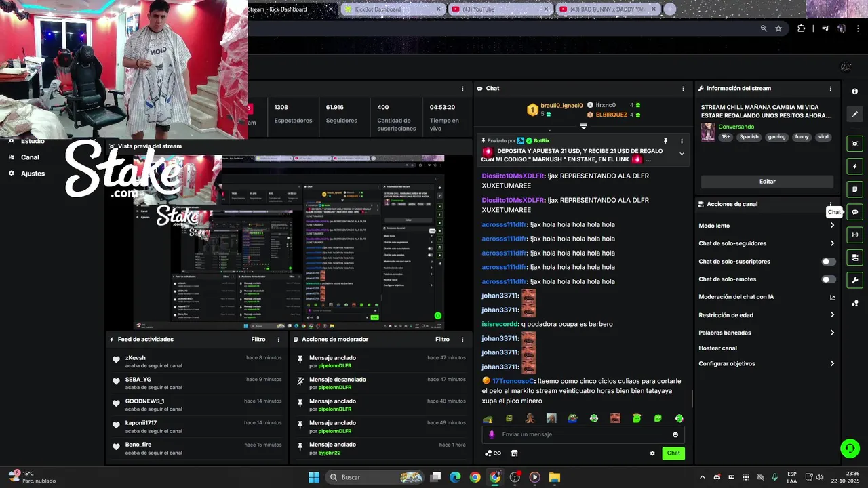
Task: Collapse the chat leaderboard arrow
Action: click(x=583, y=127)
